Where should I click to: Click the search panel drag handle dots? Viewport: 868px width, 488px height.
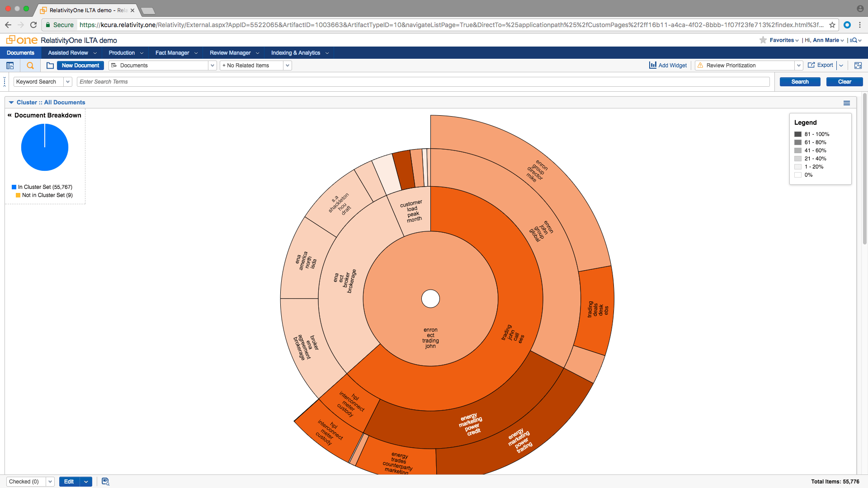[5, 82]
